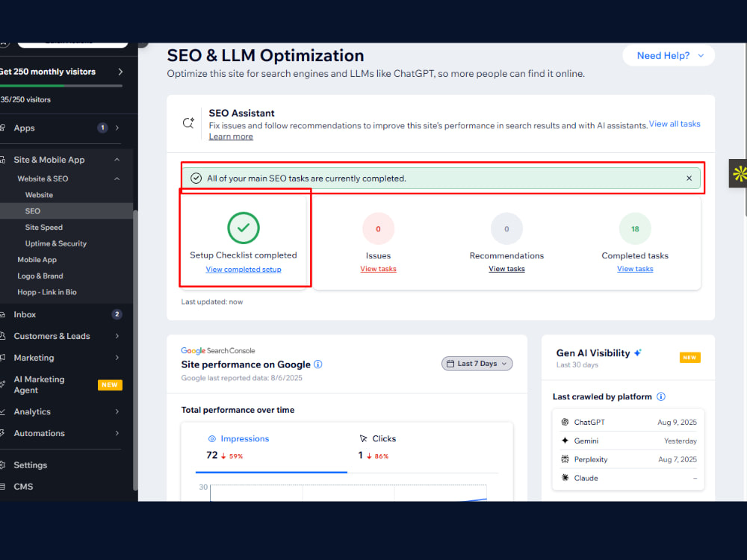The width and height of the screenshot is (747, 560).
Task: Expand the Customers & Leads section
Action: tap(117, 336)
